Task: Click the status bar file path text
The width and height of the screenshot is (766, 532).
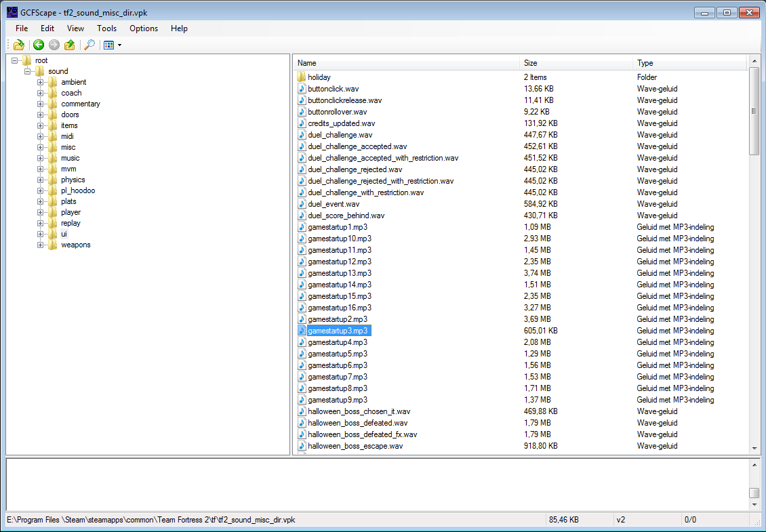Action: [x=151, y=520]
